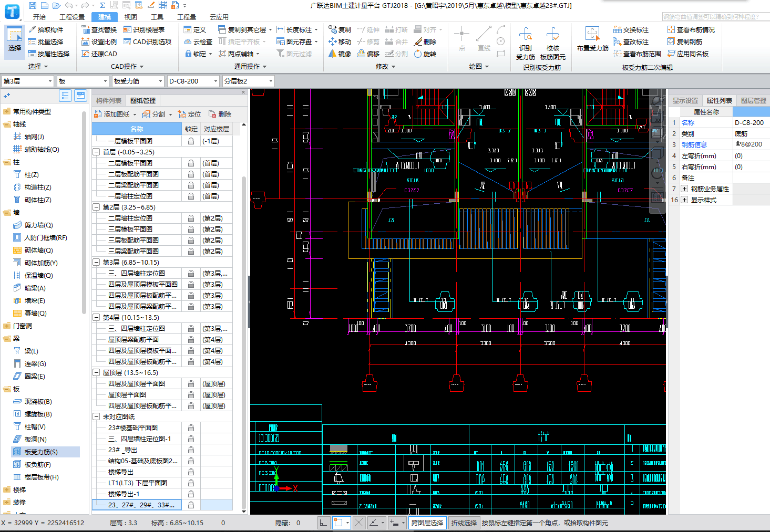Image resolution: width=770 pixels, height=532 pixels.
Task: Collapse the 第2层 (3.25~6.85) group
Action: click(96, 207)
